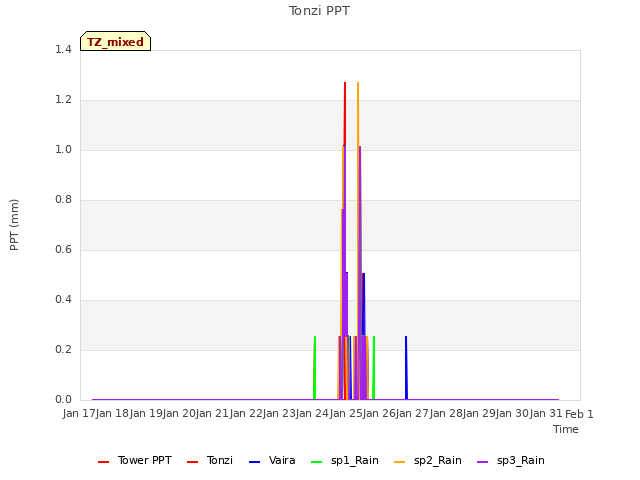
Task: Click the Jan 31 x-axis tick label
Action: tap(546, 414)
